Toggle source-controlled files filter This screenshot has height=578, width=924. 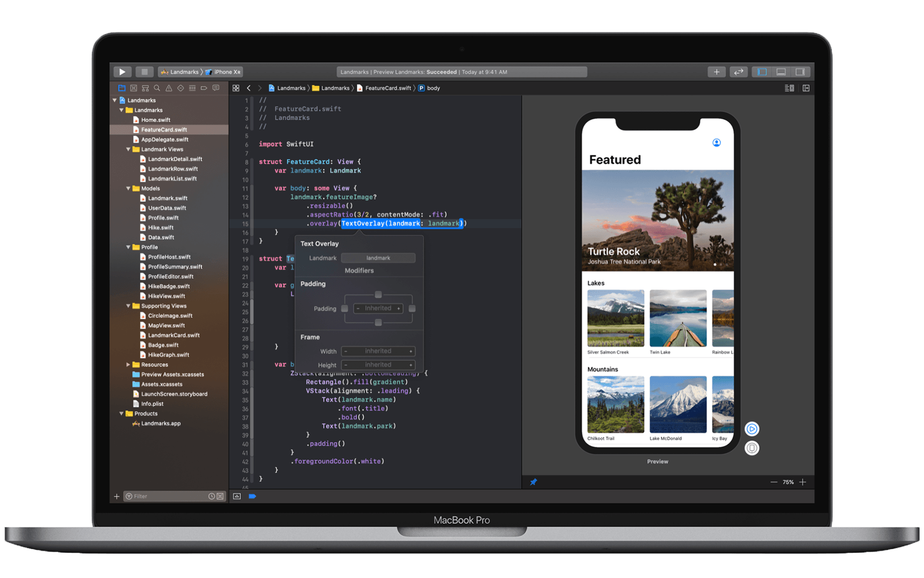pos(220,496)
